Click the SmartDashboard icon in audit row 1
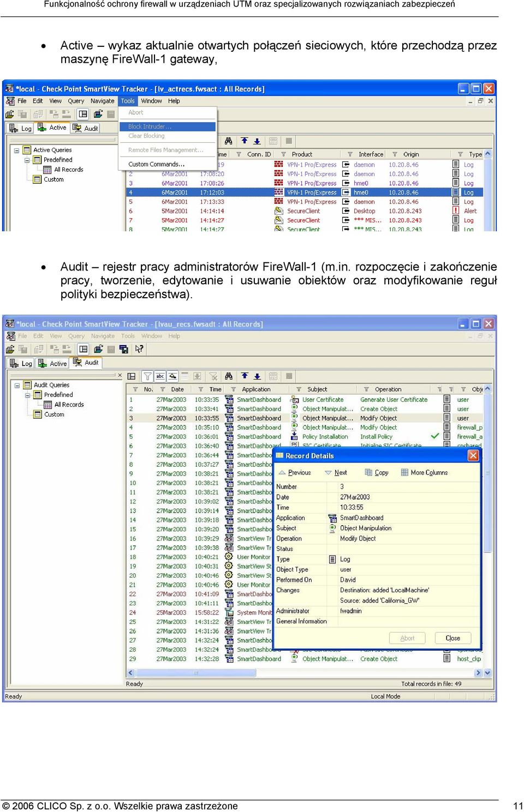This screenshot has height=812, width=524. (229, 400)
